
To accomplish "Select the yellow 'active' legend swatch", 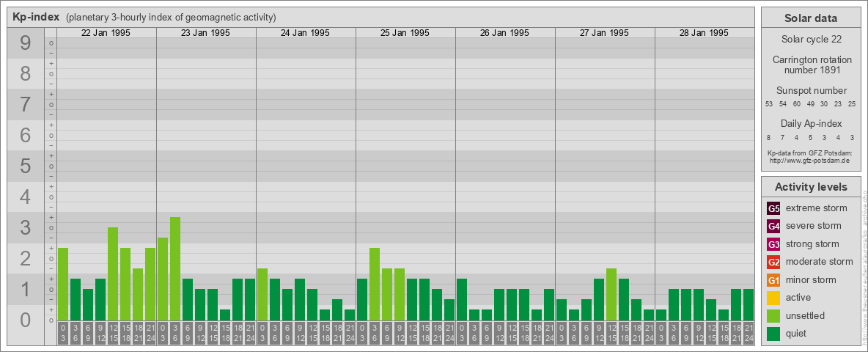I will point(774,298).
